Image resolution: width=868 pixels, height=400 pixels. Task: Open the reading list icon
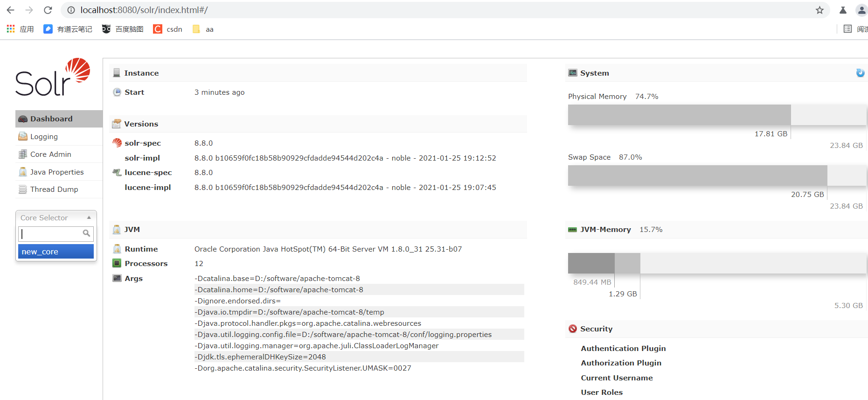847,29
